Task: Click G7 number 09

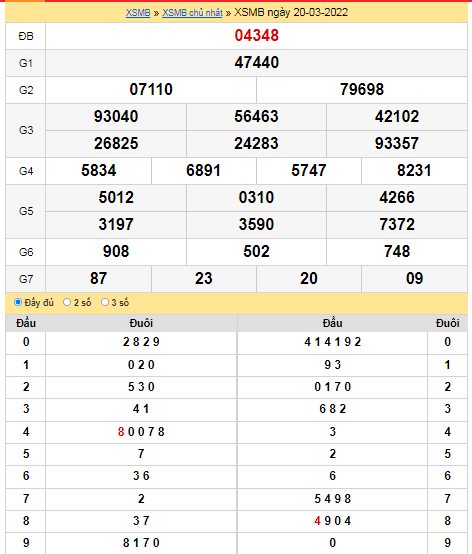Action: 414,278
